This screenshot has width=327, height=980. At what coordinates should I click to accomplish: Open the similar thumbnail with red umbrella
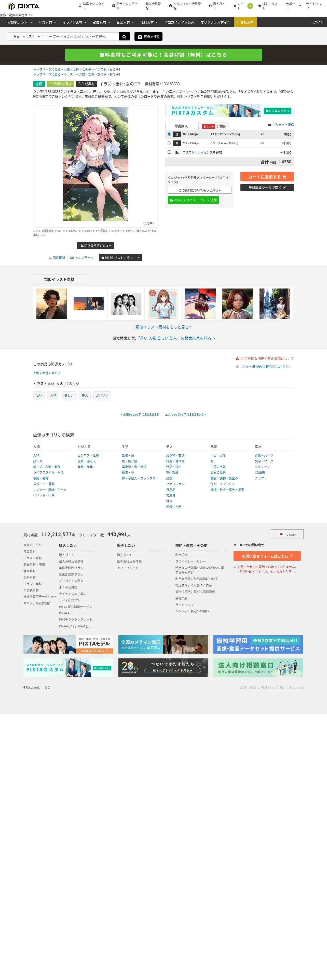click(x=200, y=304)
